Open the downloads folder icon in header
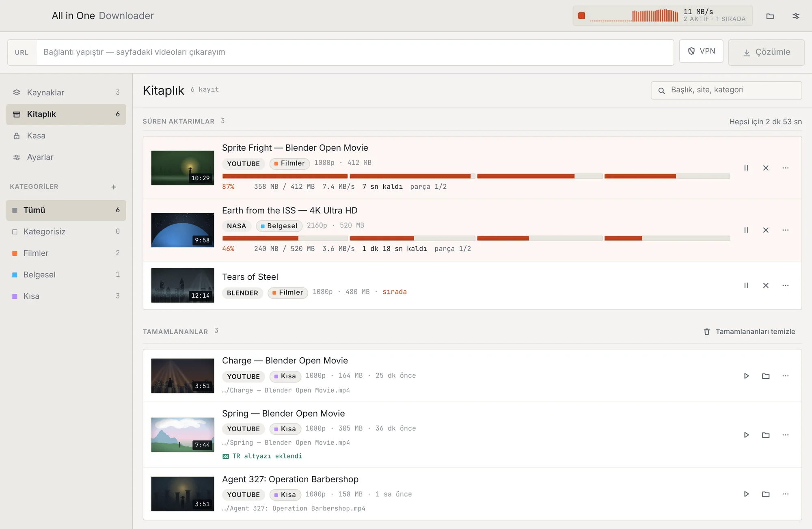The image size is (812, 529). (x=770, y=16)
